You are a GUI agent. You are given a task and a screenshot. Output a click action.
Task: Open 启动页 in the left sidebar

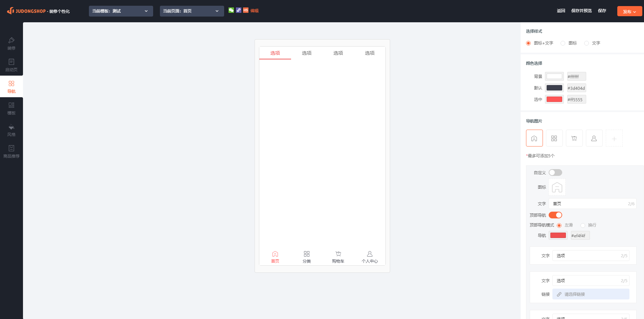[11, 65]
